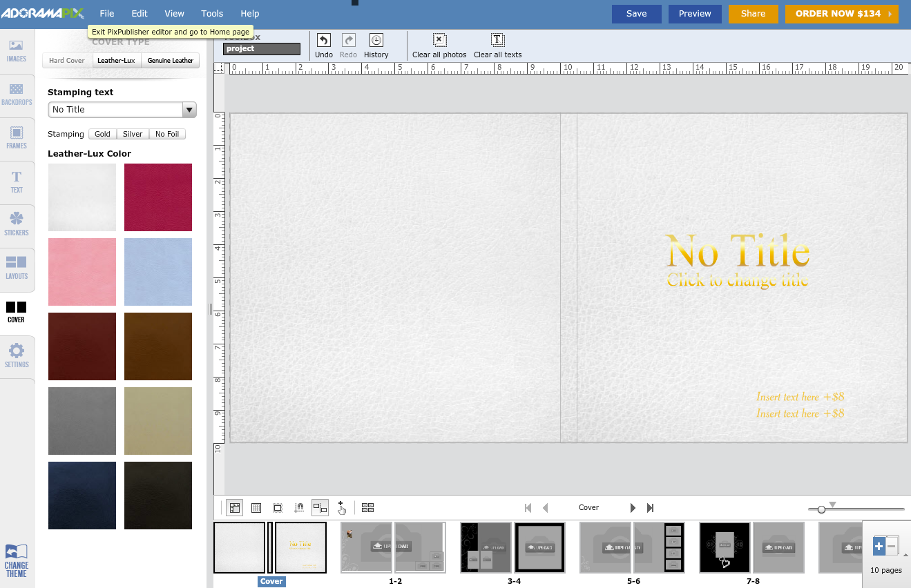Select the Genuine Leather cover type
Screen dimensions: 911x588
[169, 60]
